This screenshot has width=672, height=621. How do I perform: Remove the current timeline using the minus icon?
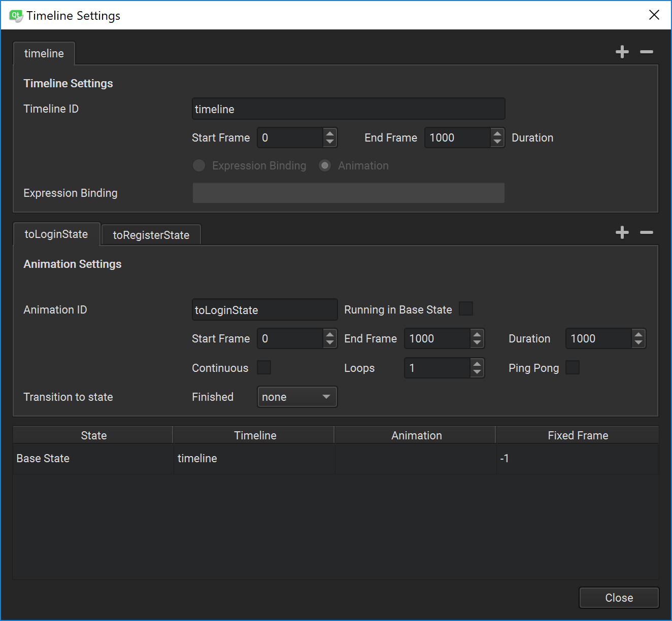click(x=646, y=51)
